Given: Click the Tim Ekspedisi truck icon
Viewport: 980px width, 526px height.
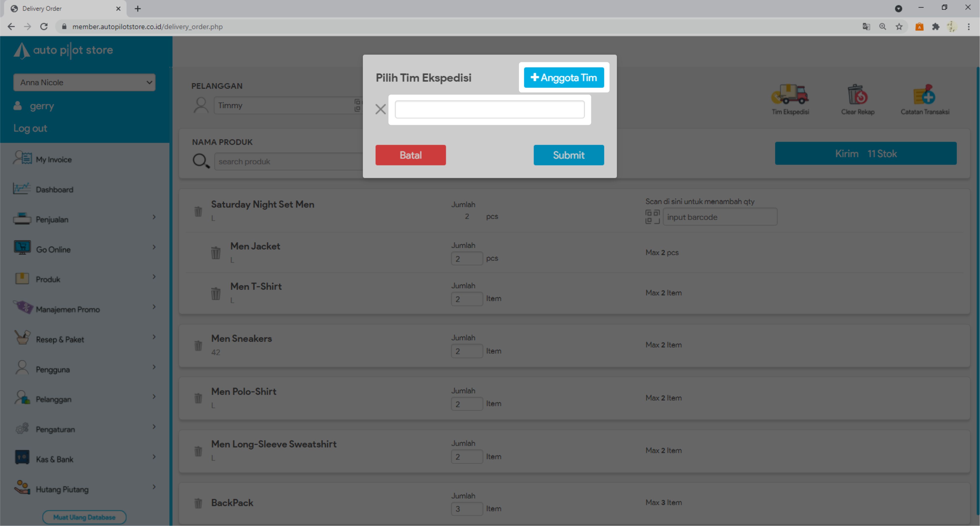Looking at the screenshot, I should tap(790, 95).
